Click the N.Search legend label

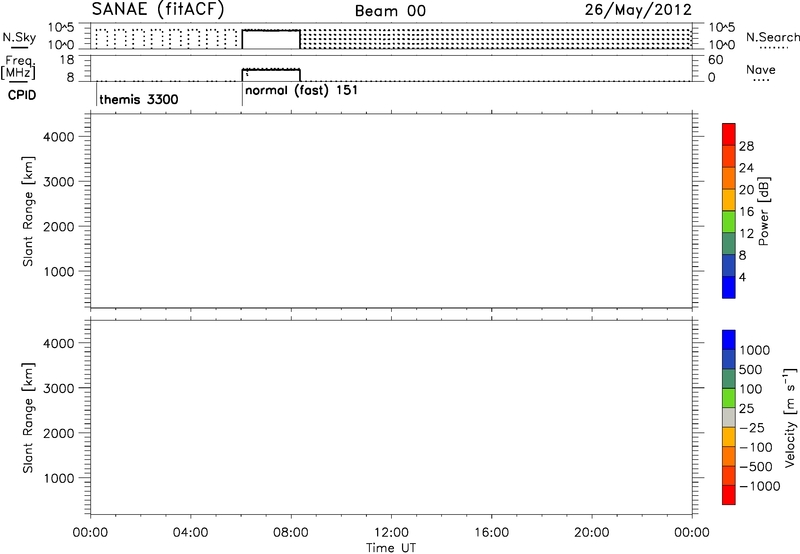click(x=773, y=37)
